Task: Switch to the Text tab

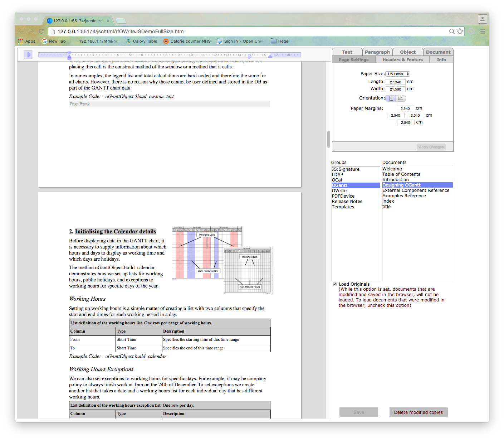Action: 347,52
